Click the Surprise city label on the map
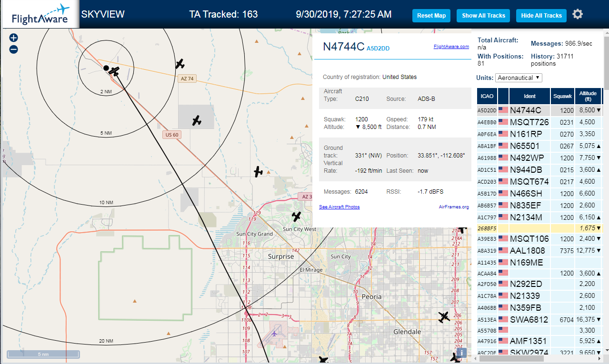This screenshot has height=364, width=609. (x=281, y=256)
